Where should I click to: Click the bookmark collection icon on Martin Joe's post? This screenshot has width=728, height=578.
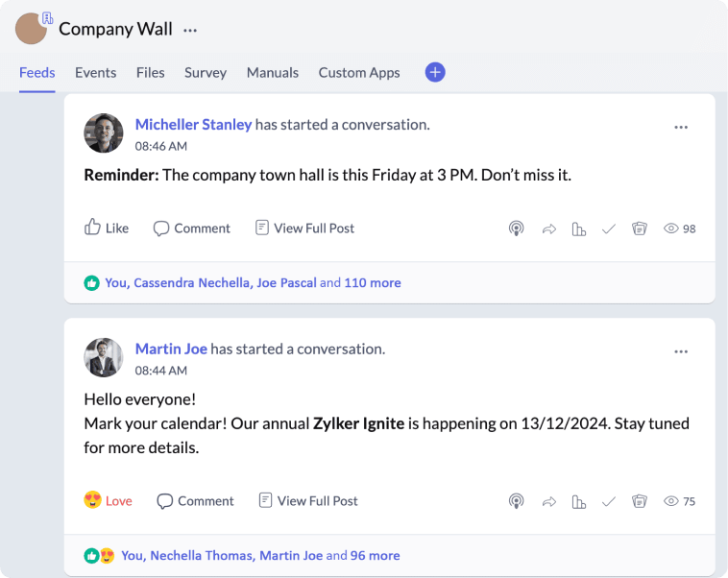[640, 501]
